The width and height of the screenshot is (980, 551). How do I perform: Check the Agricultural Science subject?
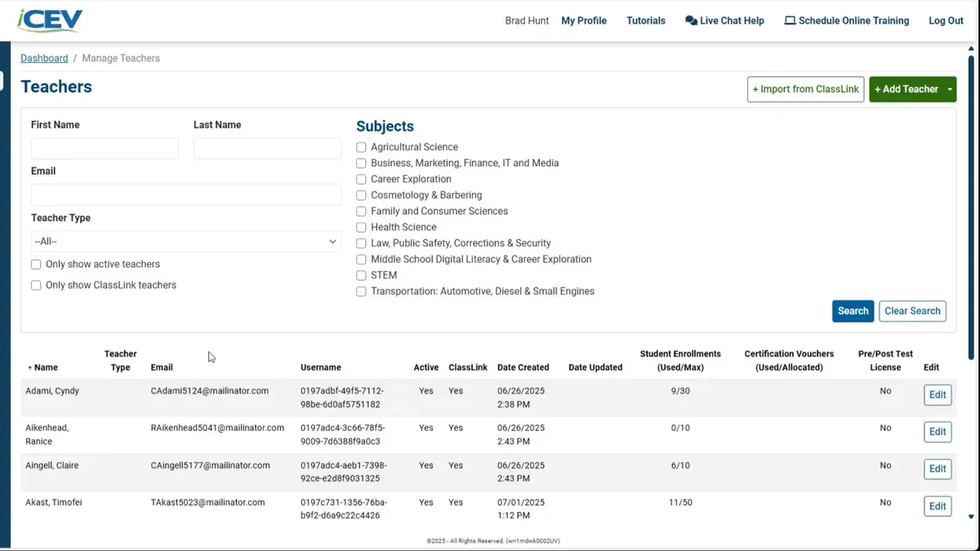[361, 148]
